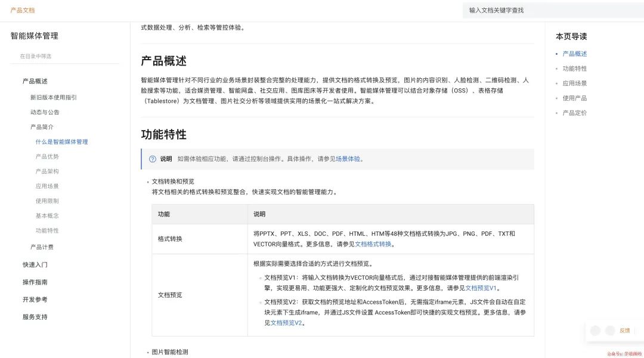Follow the 场景体验 link in the note
Viewport: 644px width, 358px height.
348,159
